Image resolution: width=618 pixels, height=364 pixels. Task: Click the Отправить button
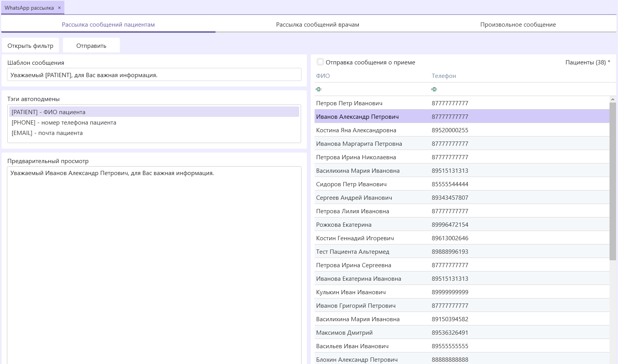(x=91, y=45)
